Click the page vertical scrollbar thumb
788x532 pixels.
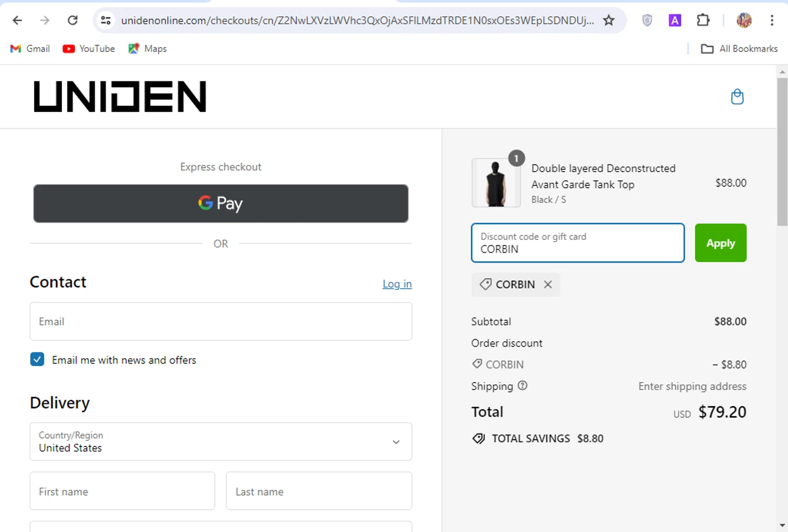coord(782,151)
